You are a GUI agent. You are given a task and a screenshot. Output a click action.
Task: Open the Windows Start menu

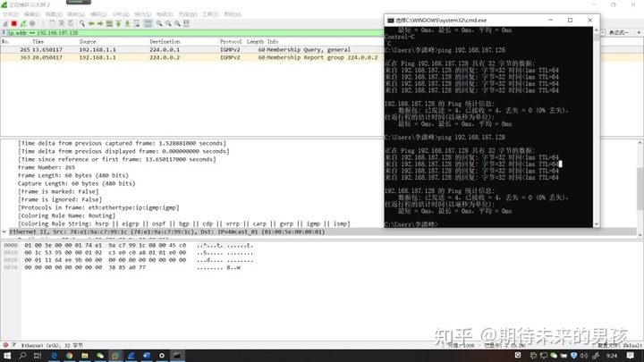(7, 356)
